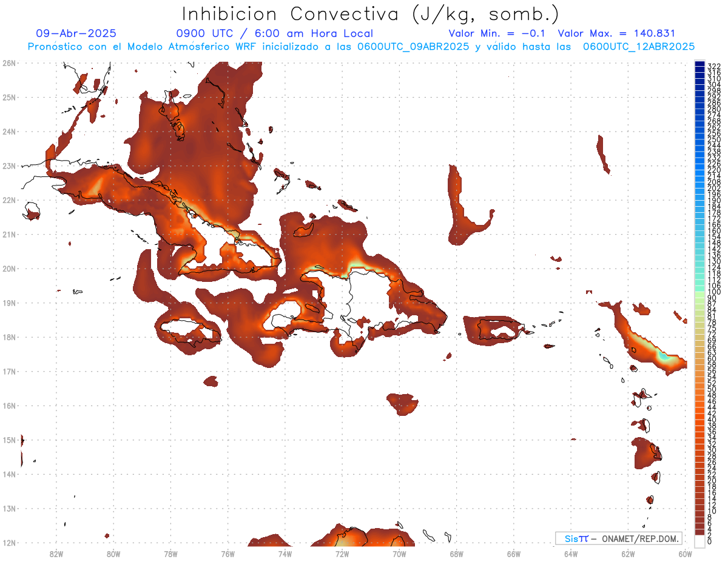The image size is (728, 562).
Task: Click the latitude label '16N'
Action: (9, 406)
